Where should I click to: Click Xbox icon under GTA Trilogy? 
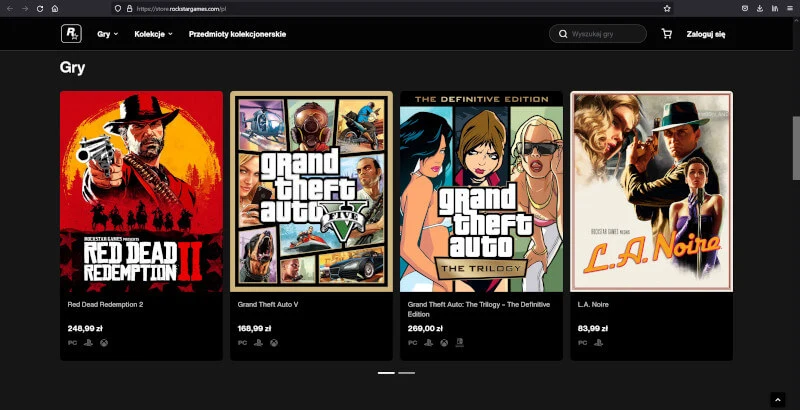(x=444, y=343)
